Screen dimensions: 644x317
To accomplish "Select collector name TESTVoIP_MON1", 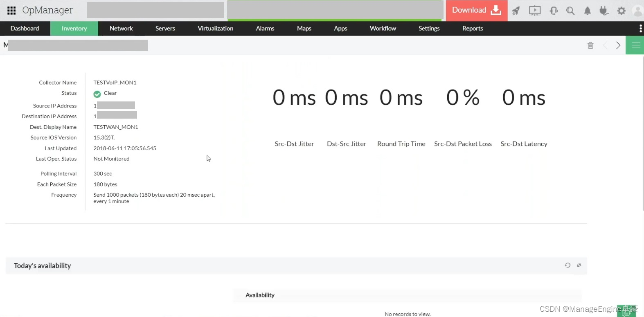I will (x=115, y=82).
